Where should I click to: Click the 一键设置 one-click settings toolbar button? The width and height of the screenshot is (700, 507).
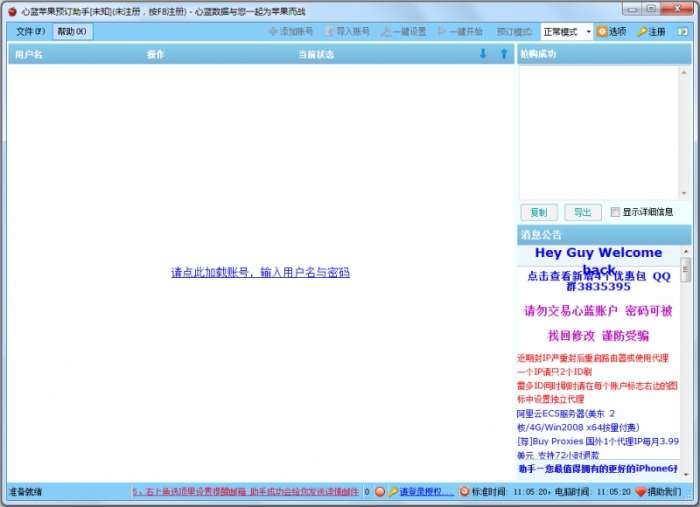click(404, 31)
